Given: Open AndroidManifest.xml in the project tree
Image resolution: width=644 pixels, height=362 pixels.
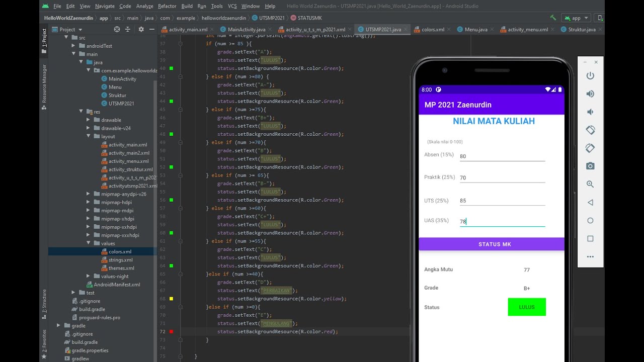Looking at the screenshot, I should 117,285.
